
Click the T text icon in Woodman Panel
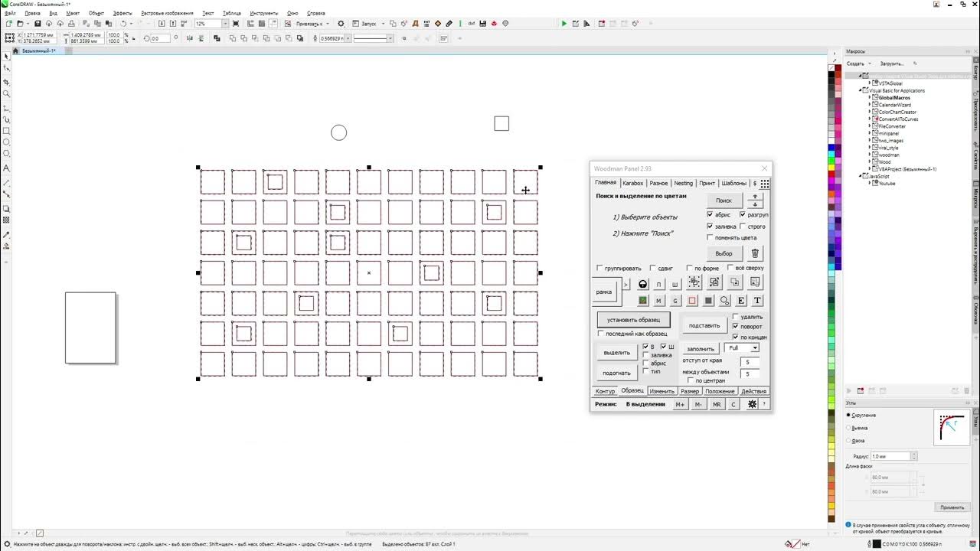[x=757, y=301]
